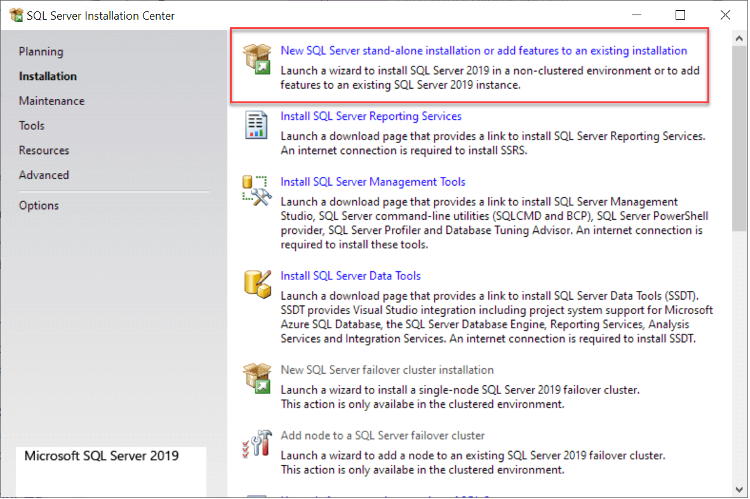750x499 pixels.
Task: Click the Management Tools hammer icon
Action: click(x=257, y=190)
